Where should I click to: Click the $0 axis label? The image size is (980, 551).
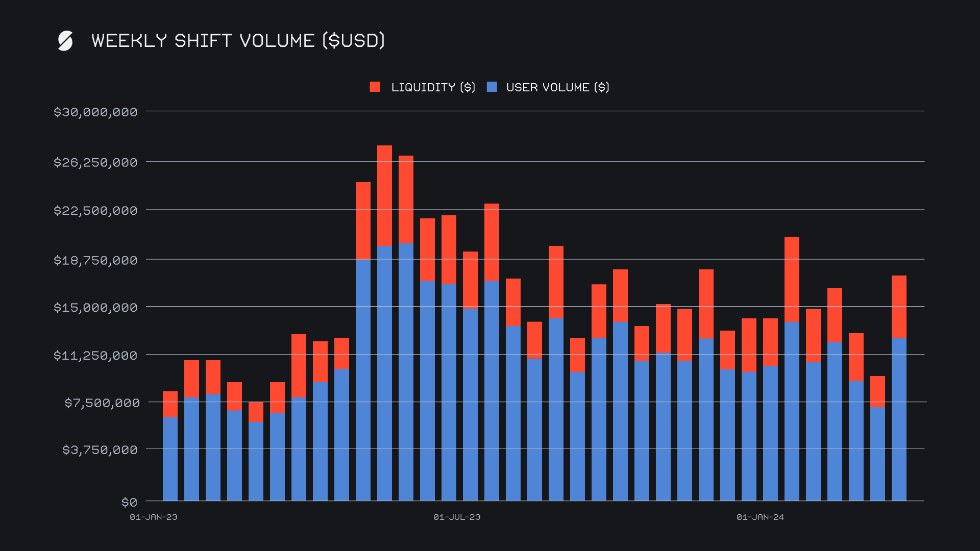pyautogui.click(x=129, y=503)
